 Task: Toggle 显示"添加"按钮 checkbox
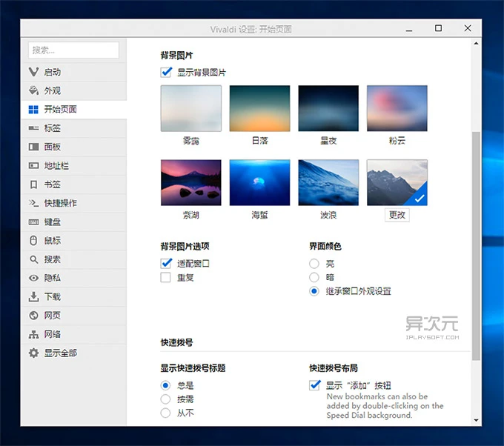315,385
